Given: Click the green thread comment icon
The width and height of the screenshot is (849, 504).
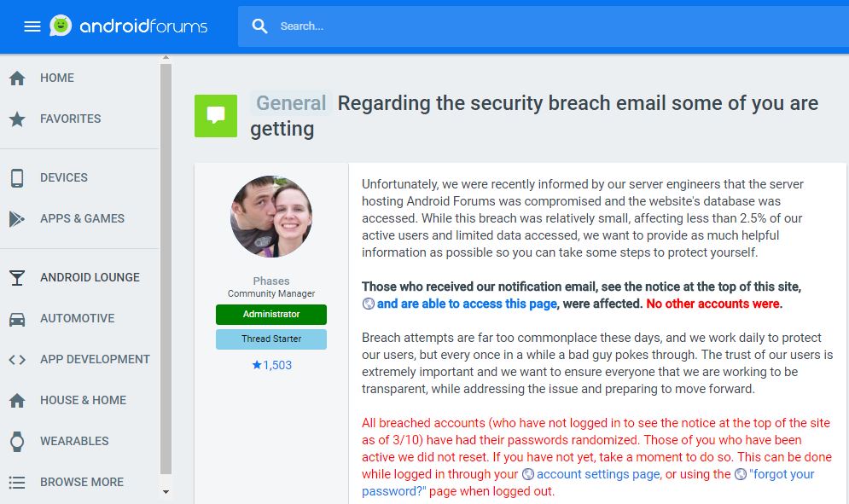Looking at the screenshot, I should point(215,115).
